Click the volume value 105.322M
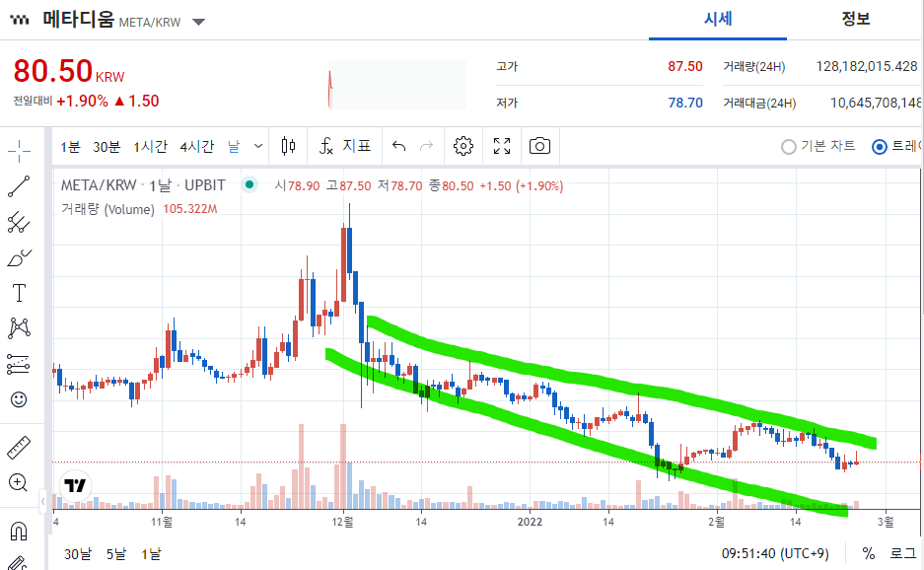This screenshot has height=570, width=924. pyautogui.click(x=189, y=209)
